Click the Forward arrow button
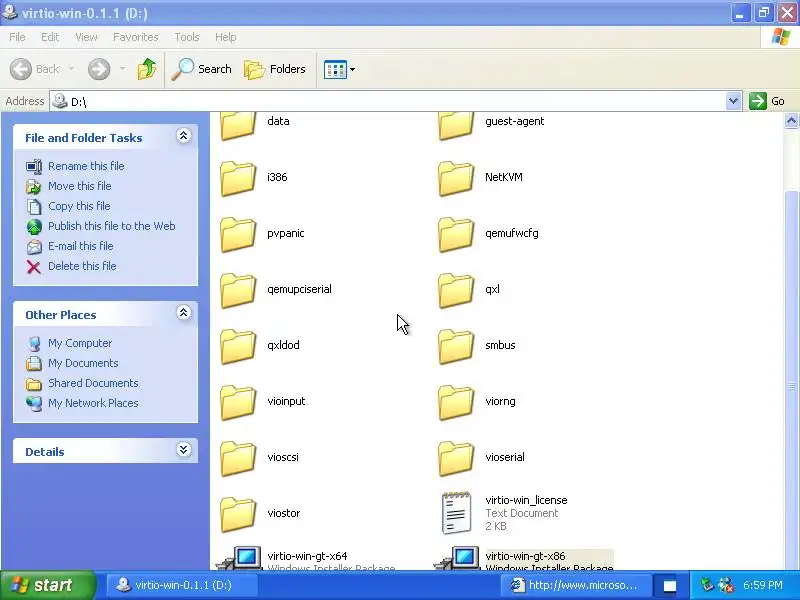Viewport: 800px width, 600px height. (x=99, y=69)
